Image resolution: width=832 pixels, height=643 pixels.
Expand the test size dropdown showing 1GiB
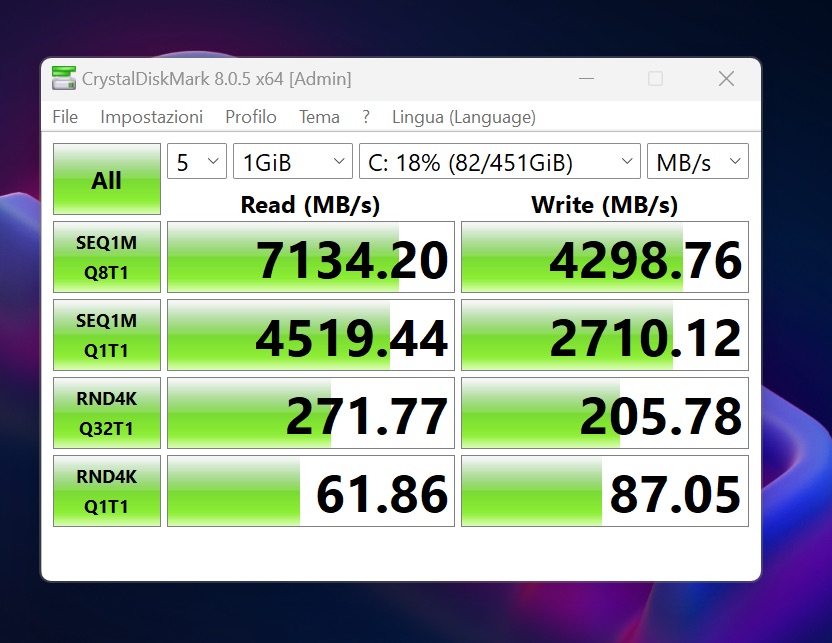coord(292,161)
